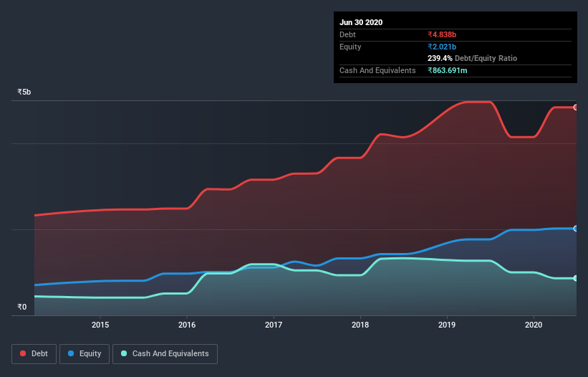Viewport: 588px width, 377px height.
Task: Click the ₹0 y-axis label
Action: 21,307
